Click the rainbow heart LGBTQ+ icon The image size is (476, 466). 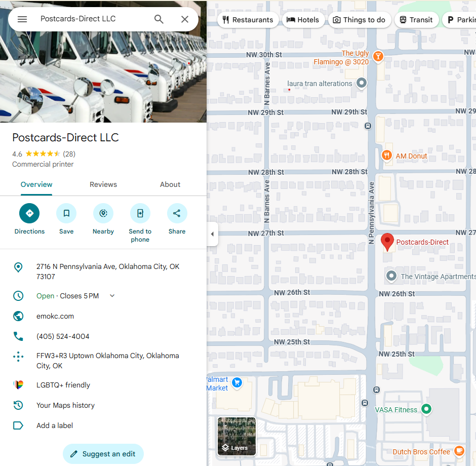18,385
